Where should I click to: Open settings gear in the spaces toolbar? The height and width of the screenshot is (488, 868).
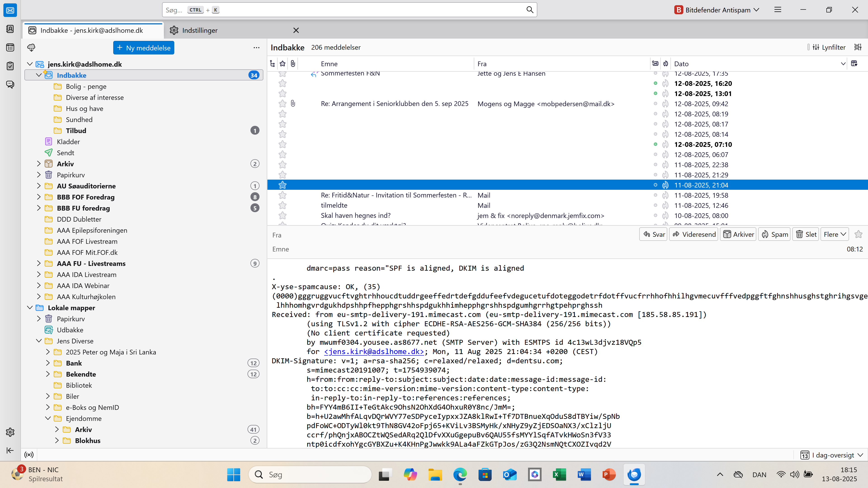10,432
